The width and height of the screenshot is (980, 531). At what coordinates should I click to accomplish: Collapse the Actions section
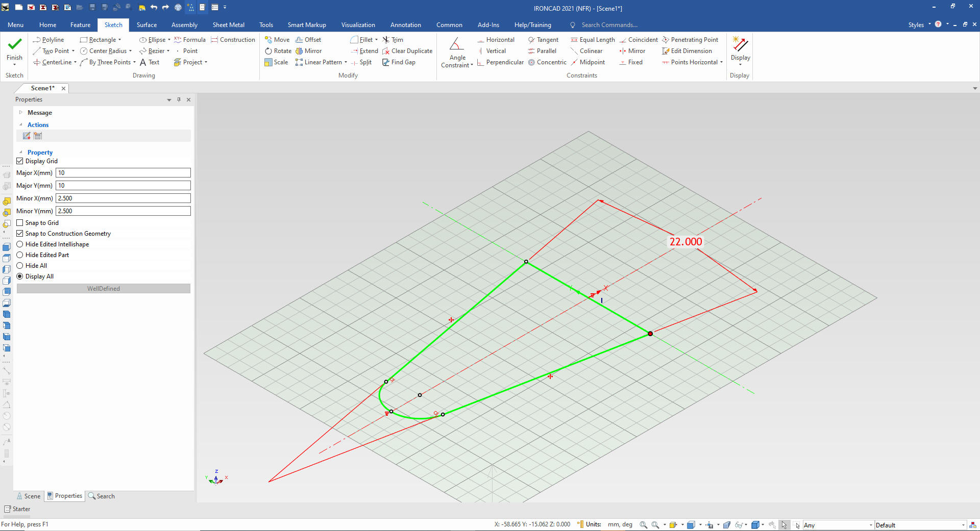click(x=21, y=125)
